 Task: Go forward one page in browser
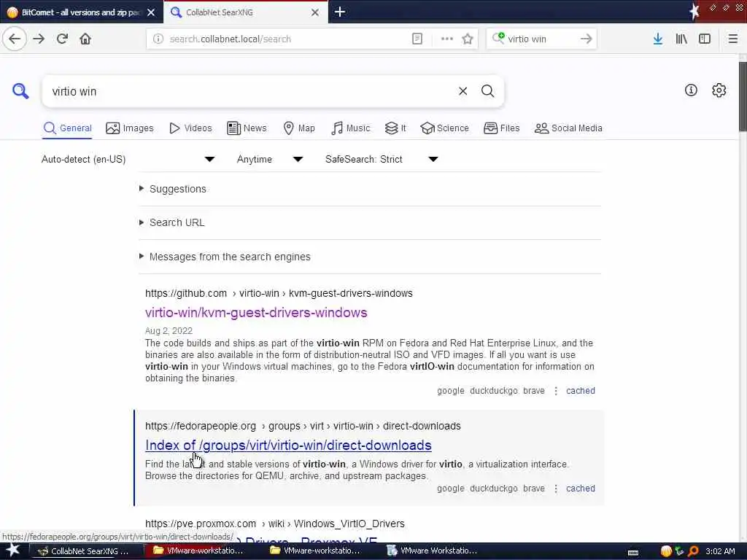pyautogui.click(x=39, y=39)
